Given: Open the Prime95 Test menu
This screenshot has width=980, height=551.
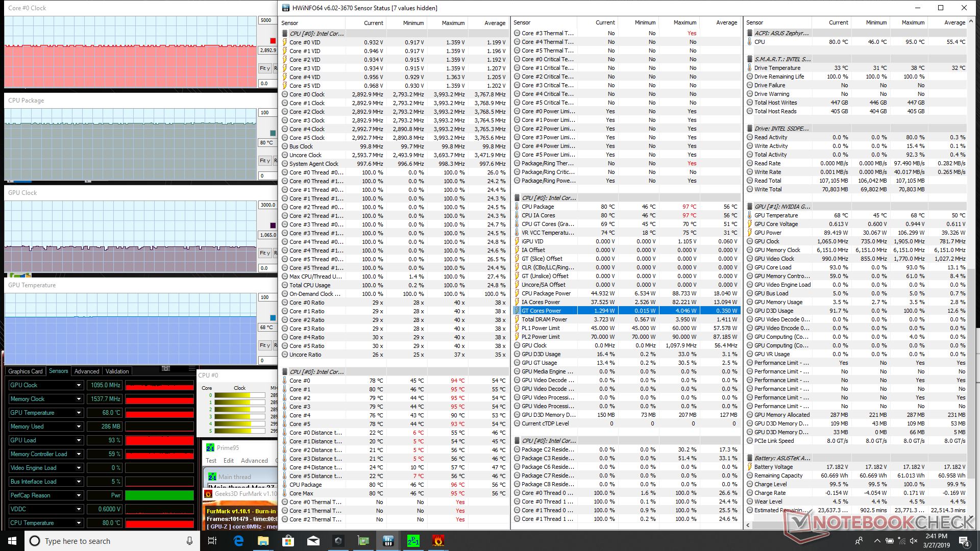Looking at the screenshot, I should tap(211, 461).
